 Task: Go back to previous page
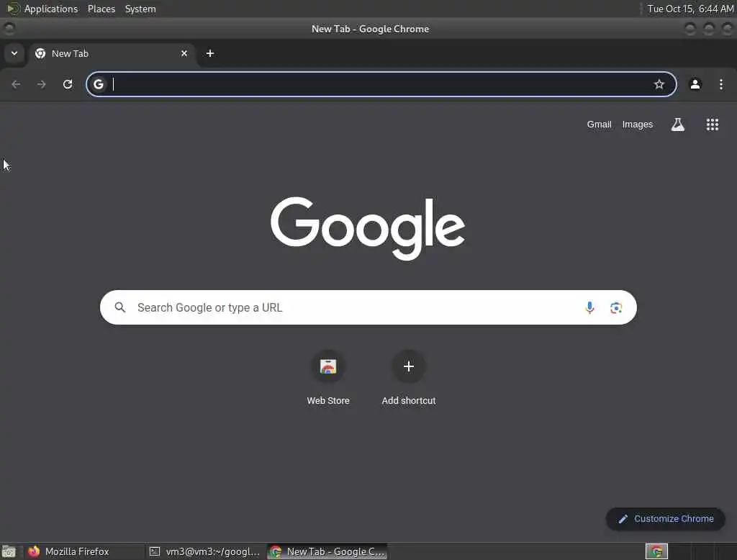tap(16, 84)
